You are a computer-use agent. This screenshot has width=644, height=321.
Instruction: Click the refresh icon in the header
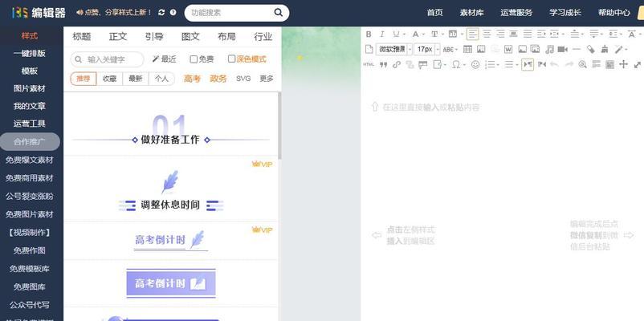point(161,13)
